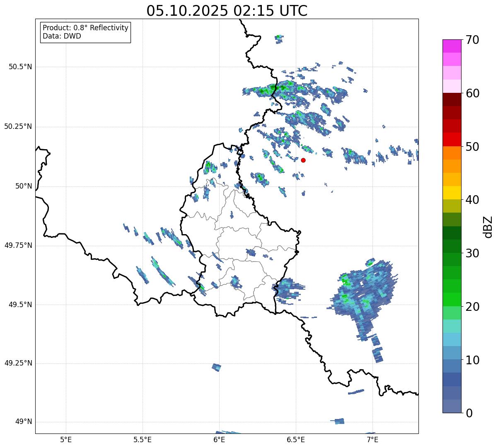Screen dimensions: 498x448
Task: Click the orange colorbar segment below 50
Action: point(452,153)
